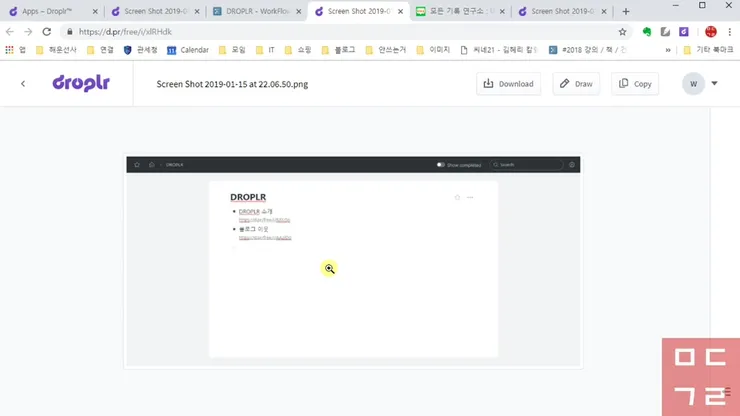Open the 안쓰는거 bookmark folder
740x416 pixels.
[386, 50]
